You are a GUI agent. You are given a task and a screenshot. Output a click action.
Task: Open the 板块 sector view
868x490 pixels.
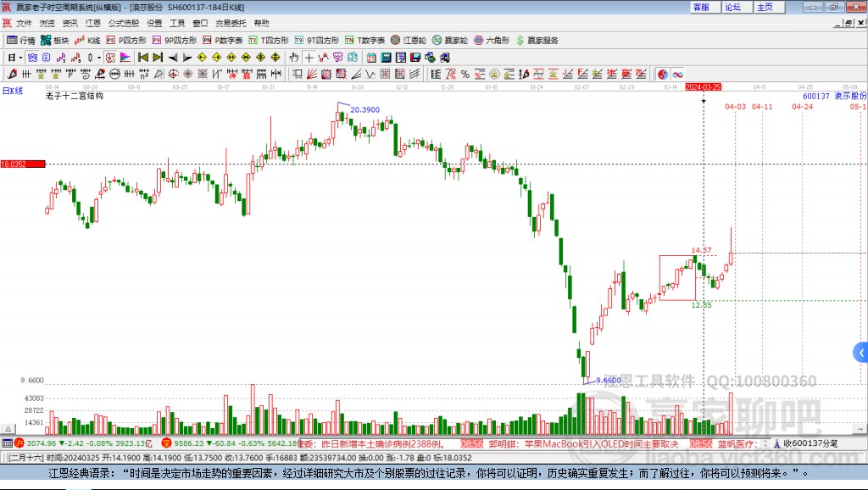pos(55,41)
